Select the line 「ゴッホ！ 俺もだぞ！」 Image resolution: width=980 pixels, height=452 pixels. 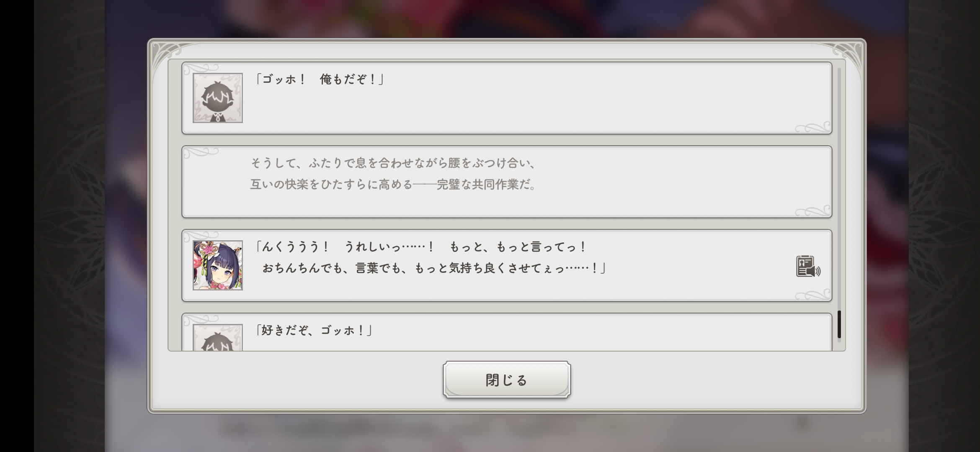[x=320, y=79]
